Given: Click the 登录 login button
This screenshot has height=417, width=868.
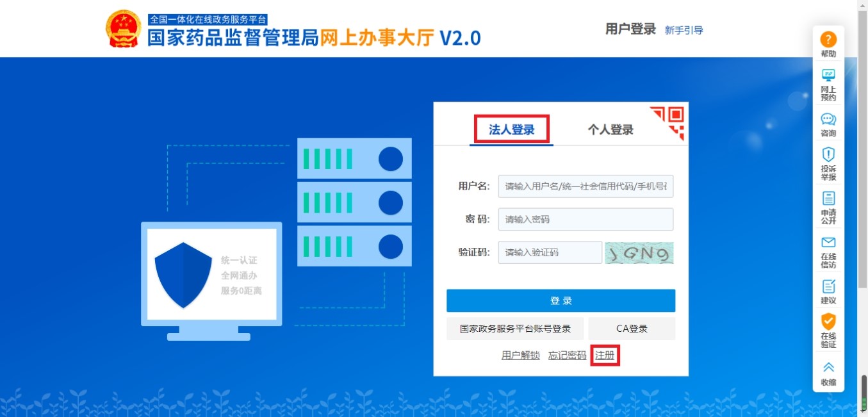Looking at the screenshot, I should point(561,300).
